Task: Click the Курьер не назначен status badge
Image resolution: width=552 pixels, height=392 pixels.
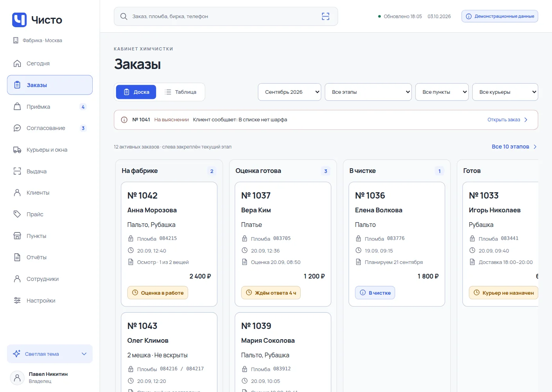Action: 504,293
